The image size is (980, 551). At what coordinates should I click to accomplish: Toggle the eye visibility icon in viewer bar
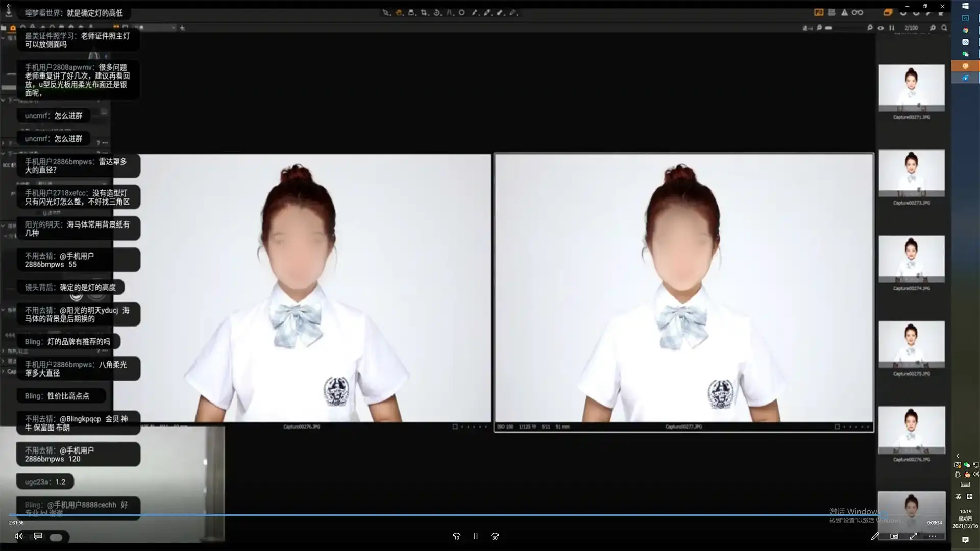tap(880, 28)
